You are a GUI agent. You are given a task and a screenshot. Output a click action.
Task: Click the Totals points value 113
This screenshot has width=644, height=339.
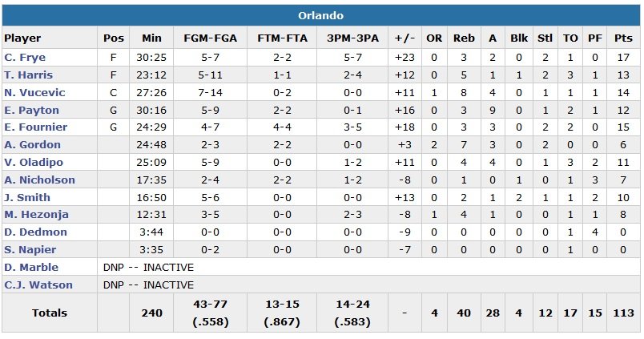pyautogui.click(x=620, y=313)
